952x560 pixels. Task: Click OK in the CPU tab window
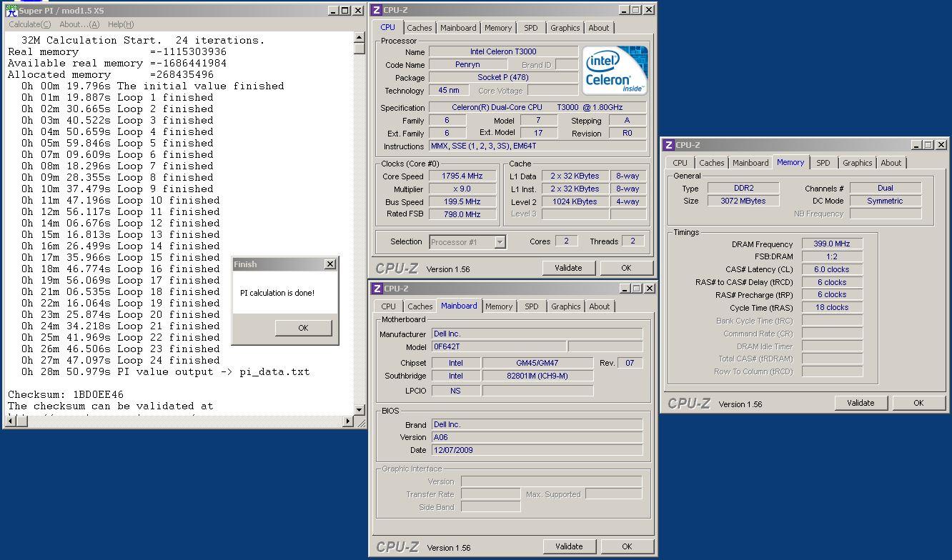(626, 268)
